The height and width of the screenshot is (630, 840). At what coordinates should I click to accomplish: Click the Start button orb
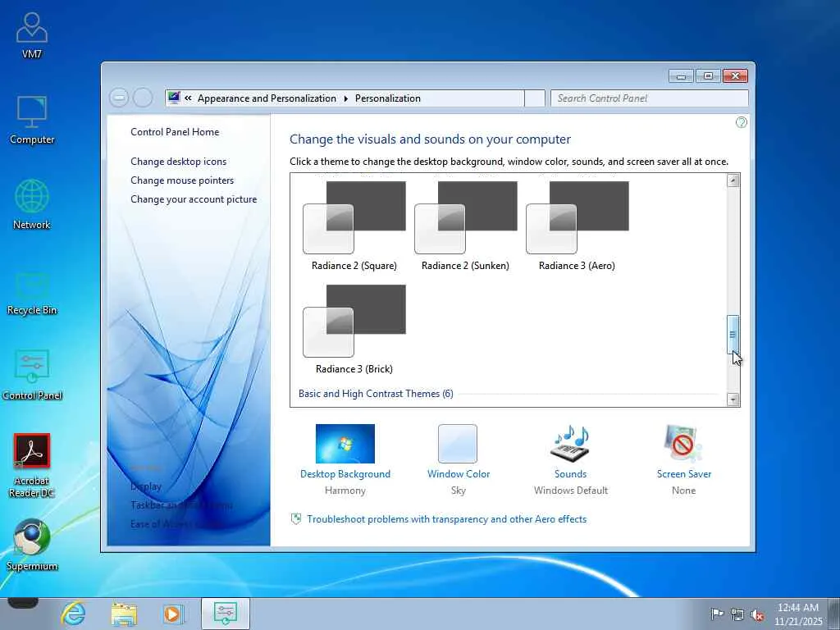[22, 603]
